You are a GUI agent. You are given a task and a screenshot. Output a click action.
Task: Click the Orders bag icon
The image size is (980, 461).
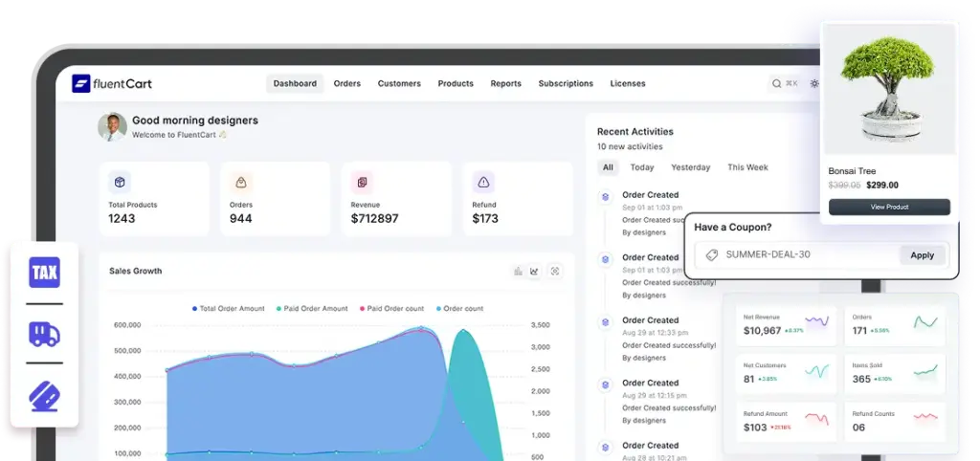pyautogui.click(x=240, y=183)
